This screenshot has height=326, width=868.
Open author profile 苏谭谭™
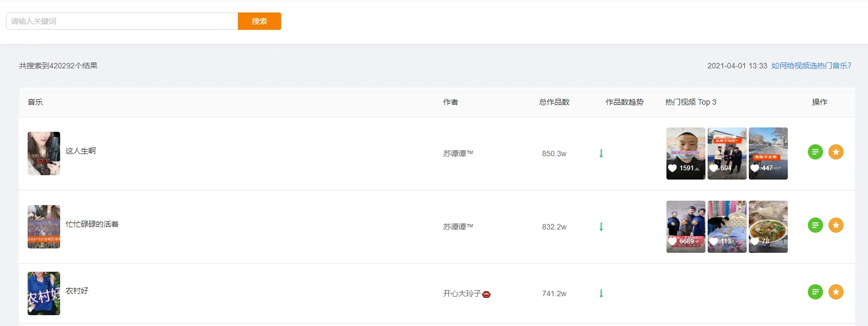(458, 154)
